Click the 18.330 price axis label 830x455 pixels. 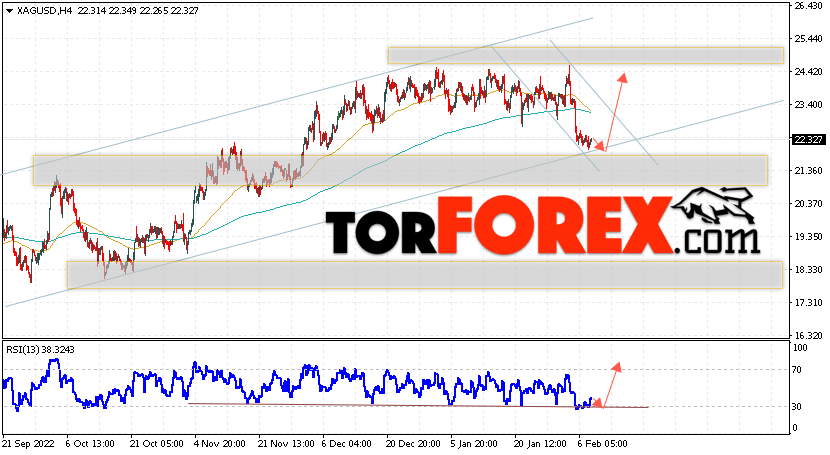(x=808, y=270)
